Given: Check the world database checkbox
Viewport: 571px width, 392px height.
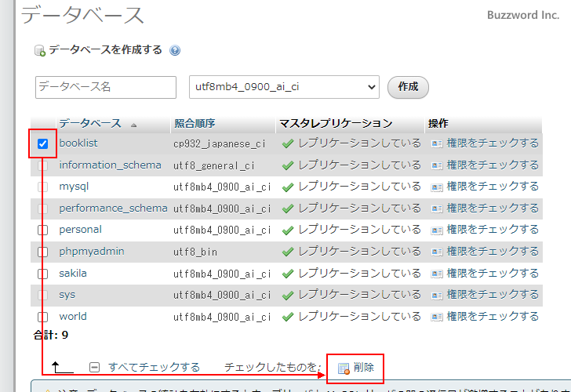Looking at the screenshot, I should [42, 317].
